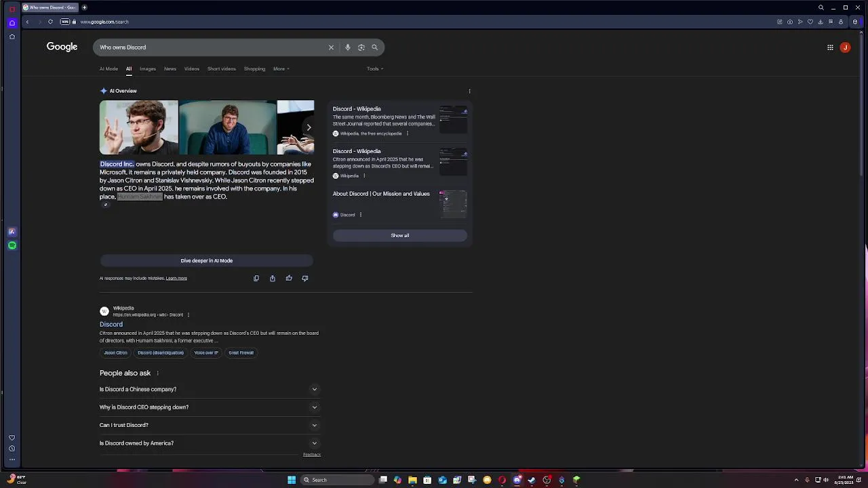Give thumbs up to AI Overview
This screenshot has width=868, height=488.
[289, 278]
